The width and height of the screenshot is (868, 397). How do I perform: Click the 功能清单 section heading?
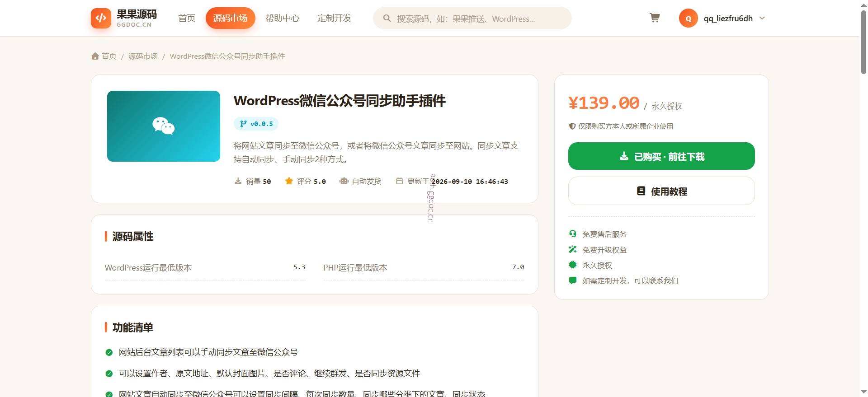133,327
